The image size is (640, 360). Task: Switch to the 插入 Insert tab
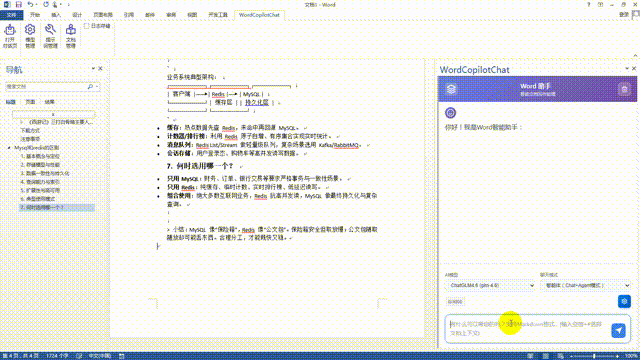(x=56, y=15)
